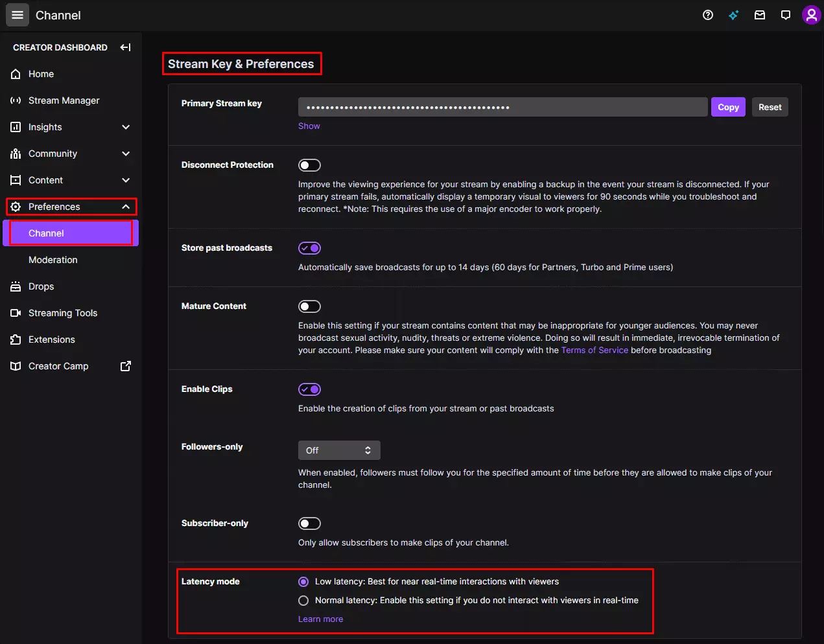Click the Disconnect Protection label
The width and height of the screenshot is (824, 644).
tap(228, 165)
